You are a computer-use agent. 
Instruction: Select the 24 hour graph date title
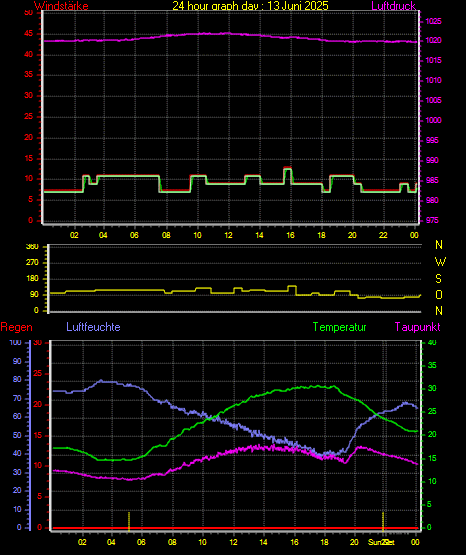pyautogui.click(x=250, y=6)
